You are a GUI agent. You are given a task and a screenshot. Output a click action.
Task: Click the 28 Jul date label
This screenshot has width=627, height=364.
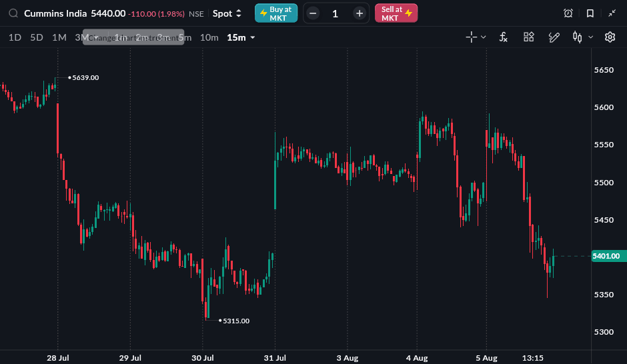(58, 358)
